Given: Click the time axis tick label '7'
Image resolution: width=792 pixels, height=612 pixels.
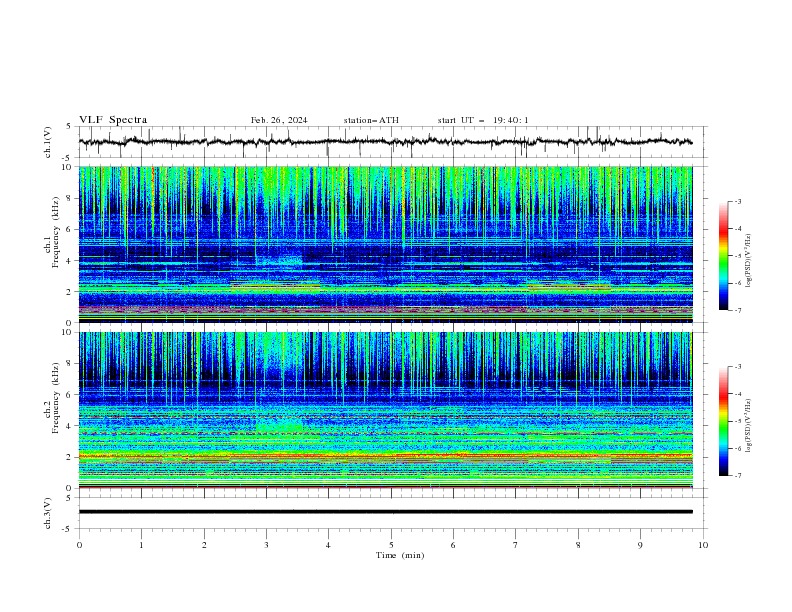Looking at the screenshot, I should pos(516,545).
